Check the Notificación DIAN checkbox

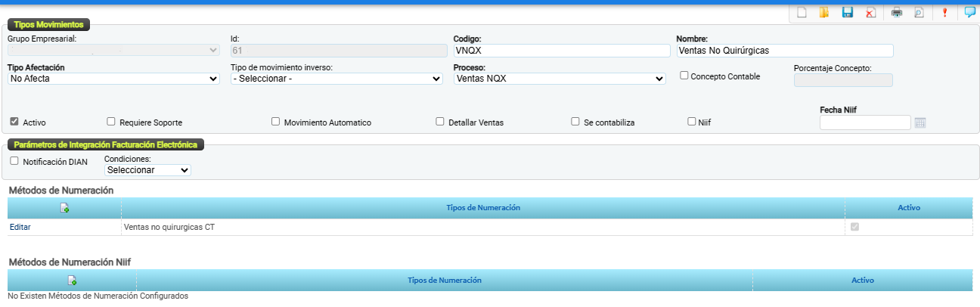click(14, 161)
